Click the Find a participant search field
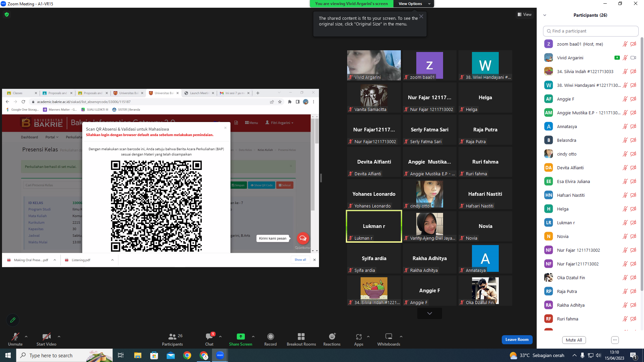644x362 pixels. (590, 31)
